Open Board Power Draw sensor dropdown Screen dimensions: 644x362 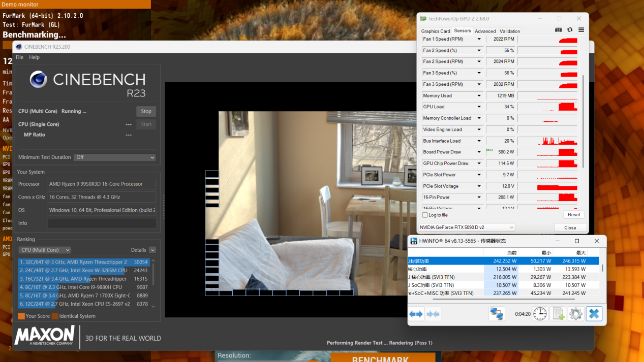click(x=479, y=152)
